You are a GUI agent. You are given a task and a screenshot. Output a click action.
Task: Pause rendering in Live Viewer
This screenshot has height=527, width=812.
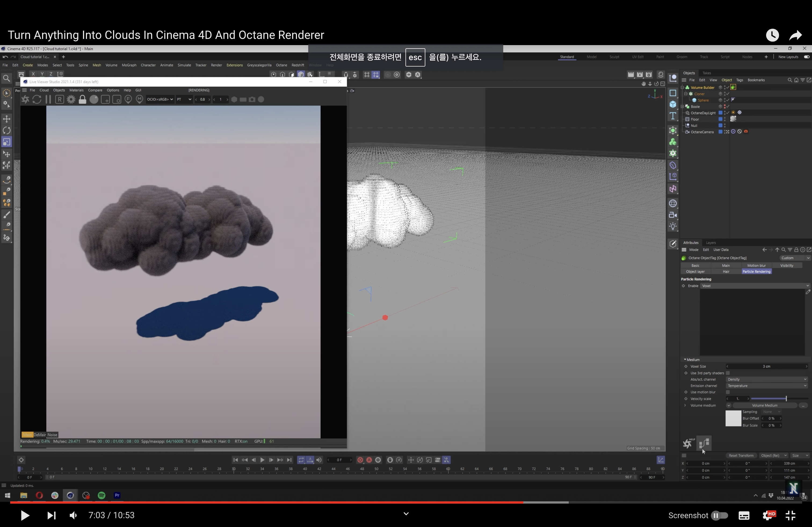48,99
